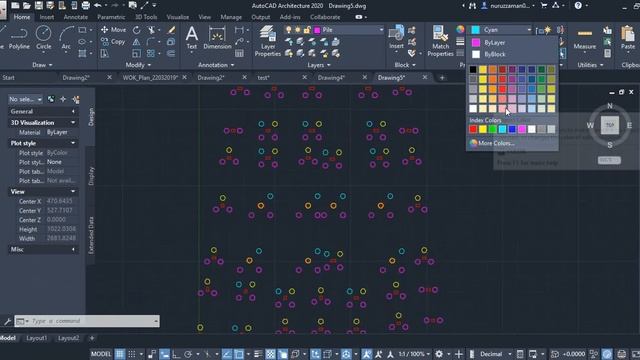Open the Insert ribbon tab
The width and height of the screenshot is (640, 360).
[x=47, y=17]
